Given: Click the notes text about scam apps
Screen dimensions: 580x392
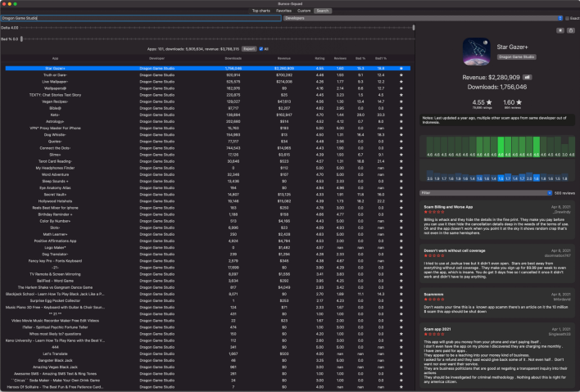Looking at the screenshot, I should coord(494,120).
